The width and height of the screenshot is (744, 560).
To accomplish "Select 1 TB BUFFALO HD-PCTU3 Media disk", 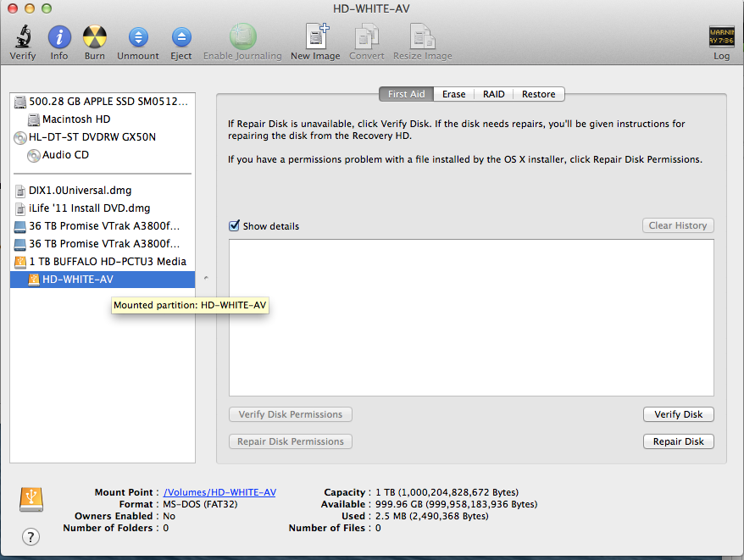I will pyautogui.click(x=102, y=262).
